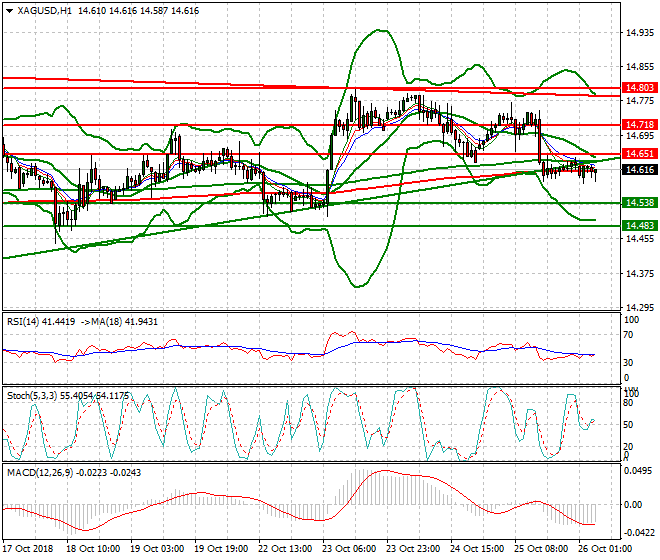Click the RSI 30 level label
The height and width of the screenshot is (560, 660).
pos(628,363)
